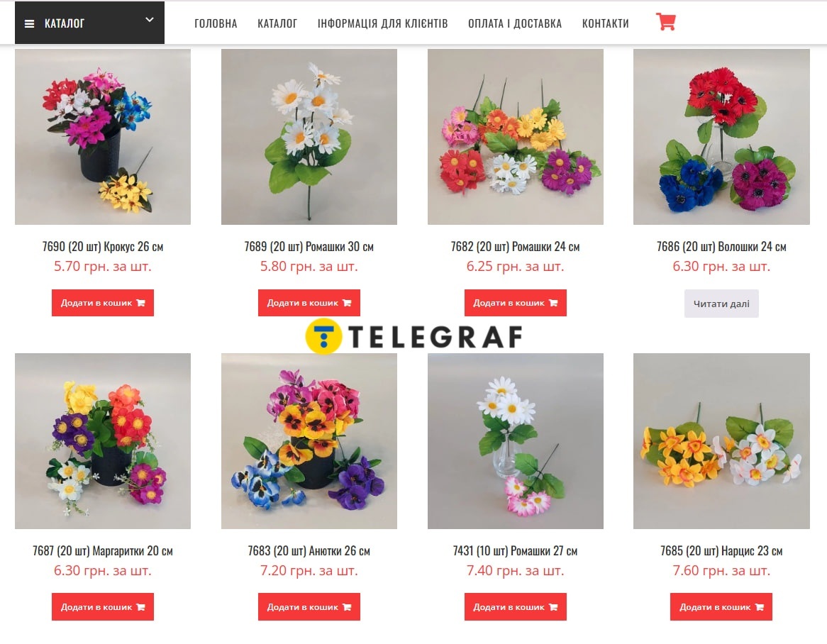827x644 pixels.
Task: Open the ГОЛОВНА menu item
Action: click(216, 23)
